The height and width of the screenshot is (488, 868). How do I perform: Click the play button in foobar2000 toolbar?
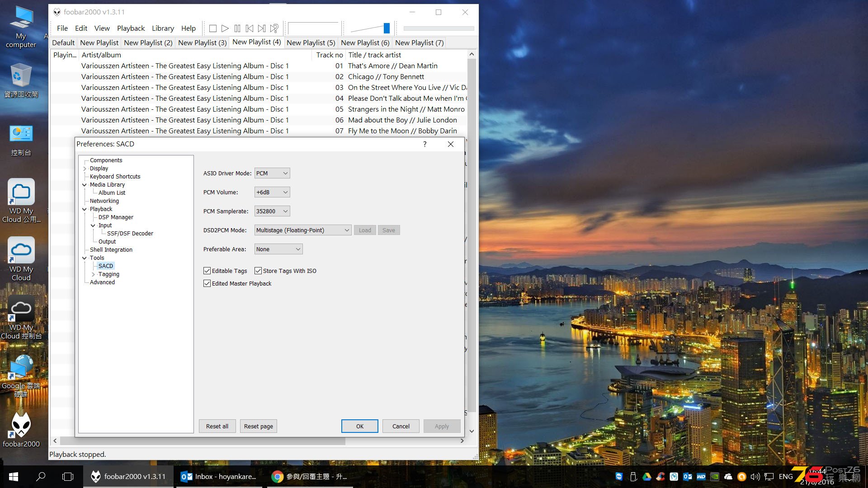click(x=224, y=28)
